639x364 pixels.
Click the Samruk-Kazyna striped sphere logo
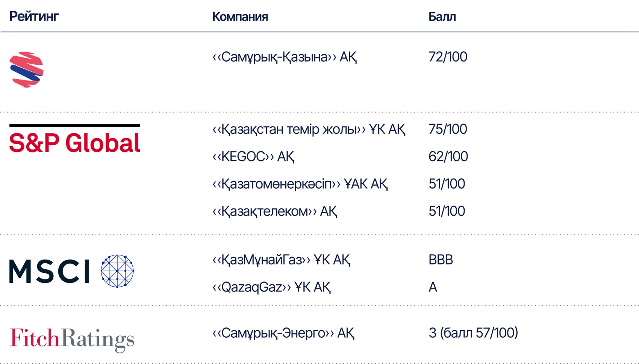[26, 70]
